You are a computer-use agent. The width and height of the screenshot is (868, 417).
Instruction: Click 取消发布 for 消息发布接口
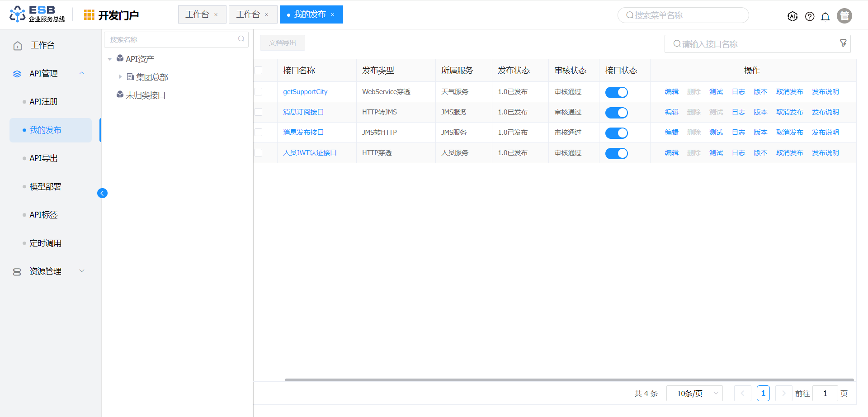[789, 133]
